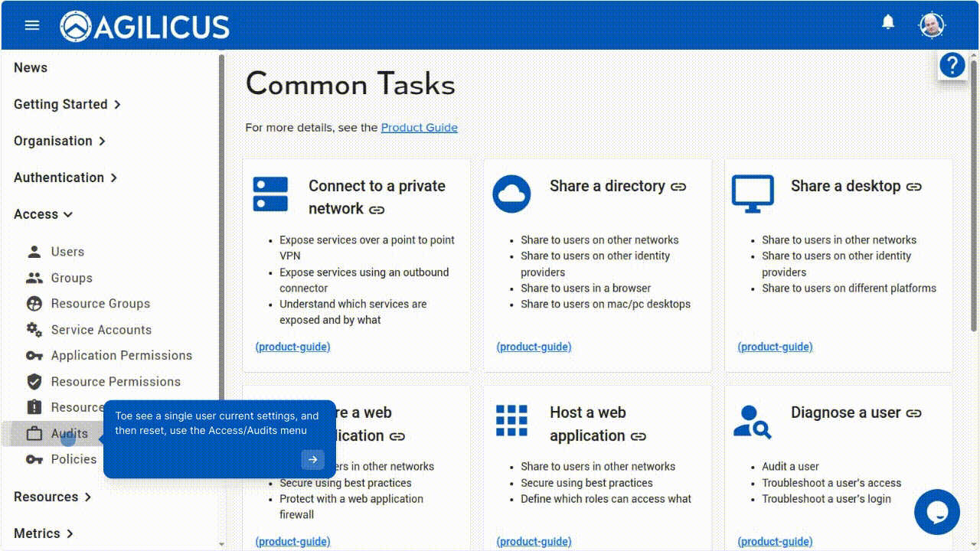Open the hamburger navigation menu
Screen dimensions: 980x551
tap(32, 25)
